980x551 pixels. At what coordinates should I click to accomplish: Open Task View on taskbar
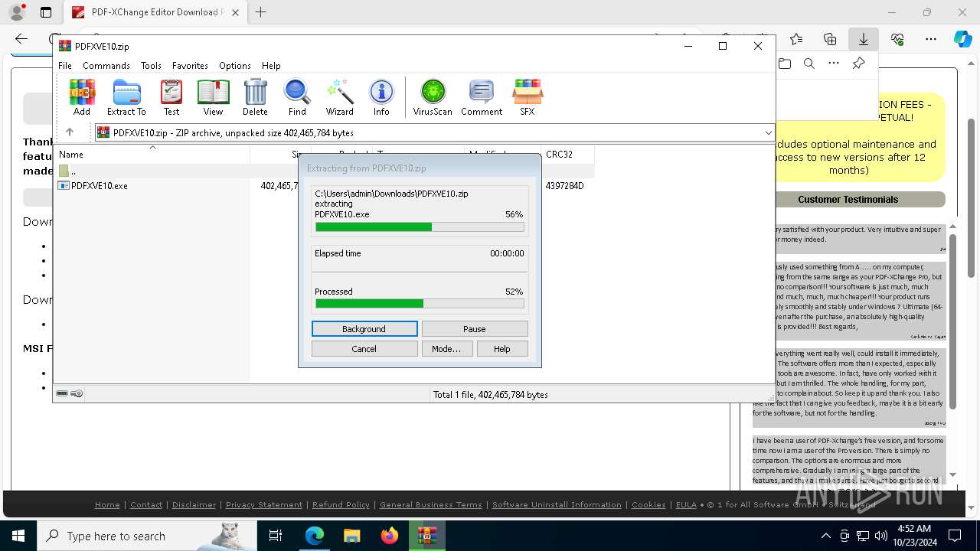tap(276, 536)
